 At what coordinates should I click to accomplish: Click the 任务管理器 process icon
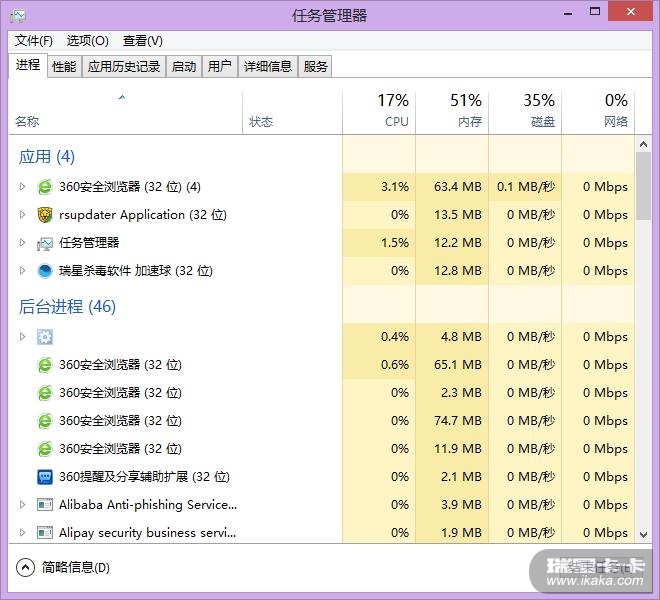pos(45,243)
